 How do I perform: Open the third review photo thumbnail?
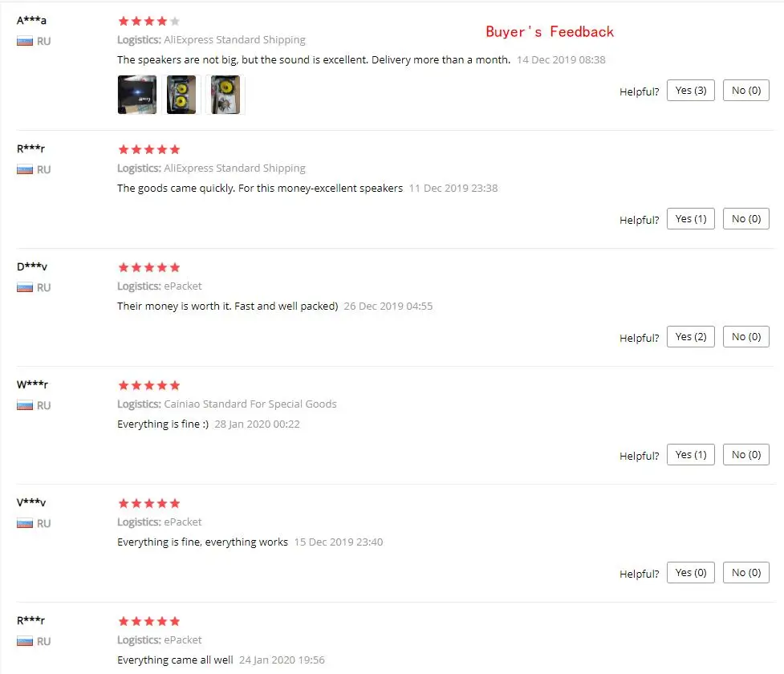[225, 95]
